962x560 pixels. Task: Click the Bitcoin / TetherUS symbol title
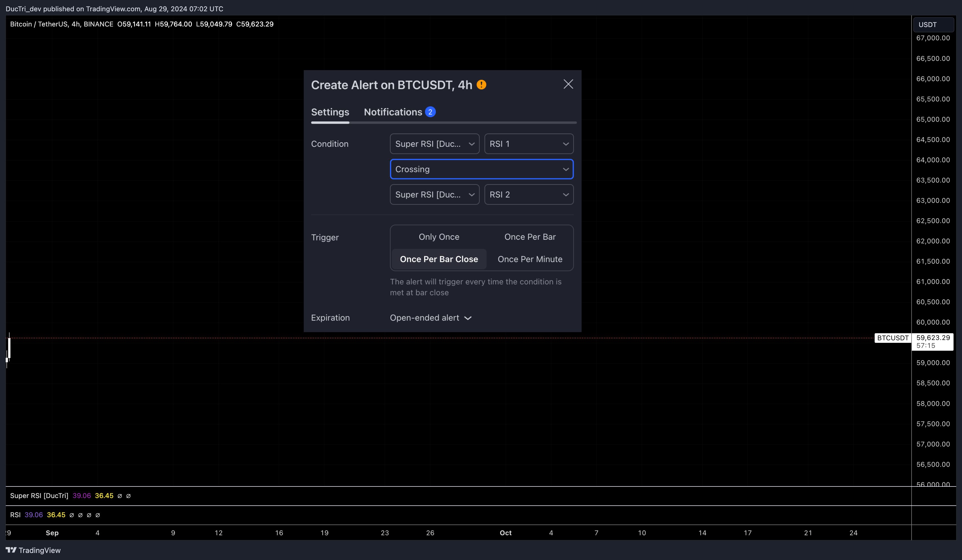61,24
